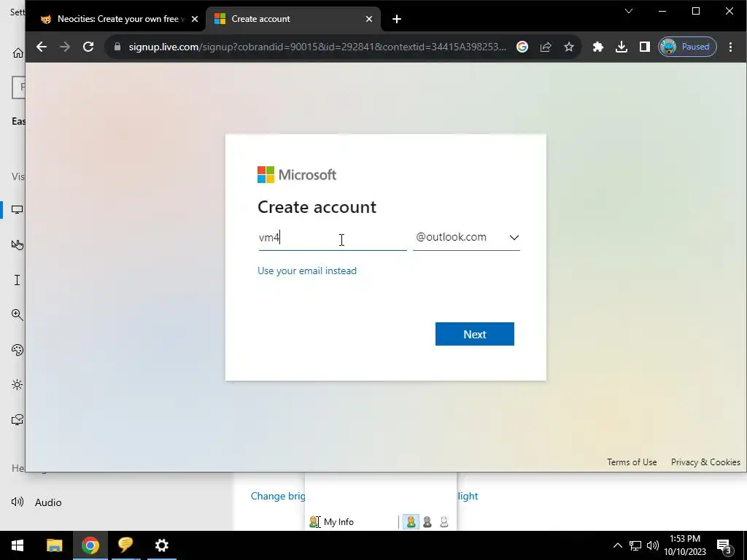The width and height of the screenshot is (747, 560).
Task: Click the Google icon in address bar
Action: pyautogui.click(x=522, y=47)
